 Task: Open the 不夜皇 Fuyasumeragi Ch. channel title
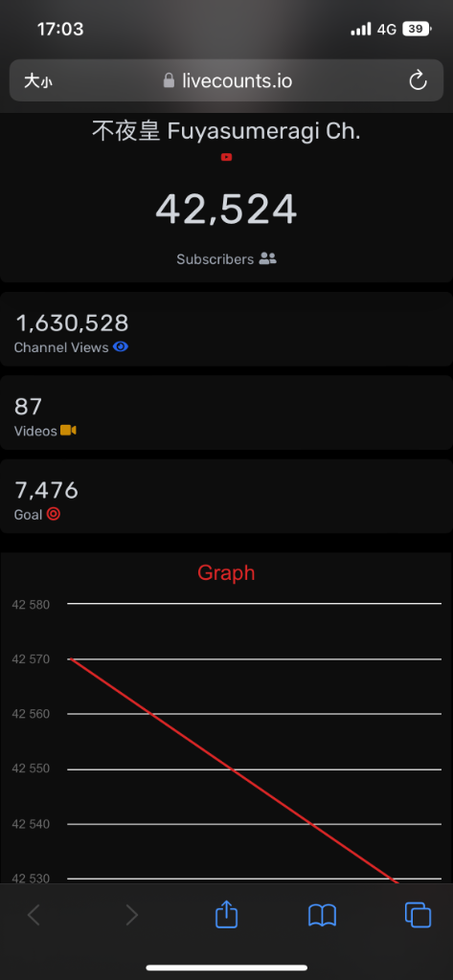click(226, 131)
